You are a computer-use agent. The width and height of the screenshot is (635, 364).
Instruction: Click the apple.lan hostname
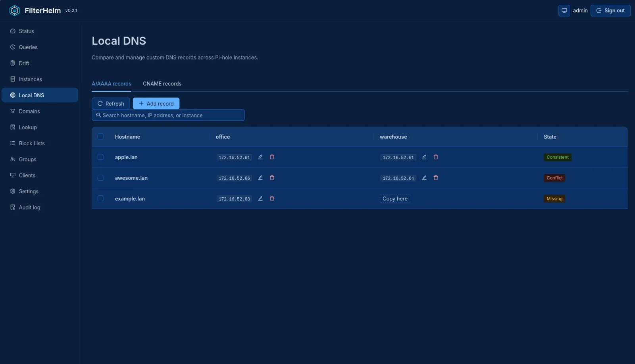(x=126, y=157)
